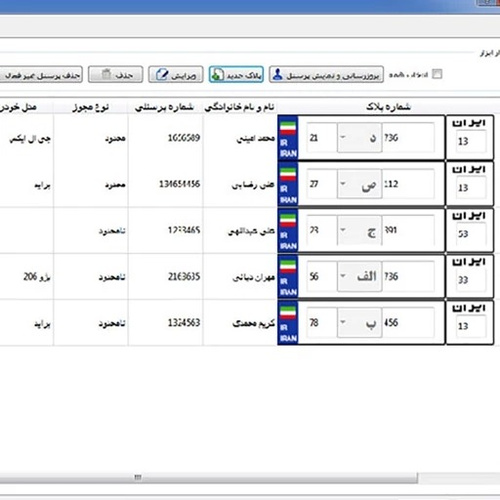Open the plate letter dropdown showing 'ج'
The width and height of the screenshot is (500, 500).
tap(360, 230)
